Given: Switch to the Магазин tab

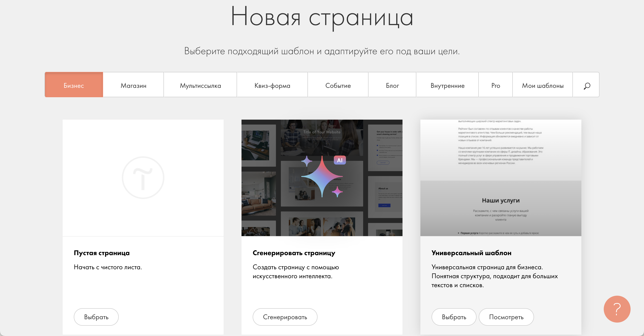Looking at the screenshot, I should pos(133,85).
